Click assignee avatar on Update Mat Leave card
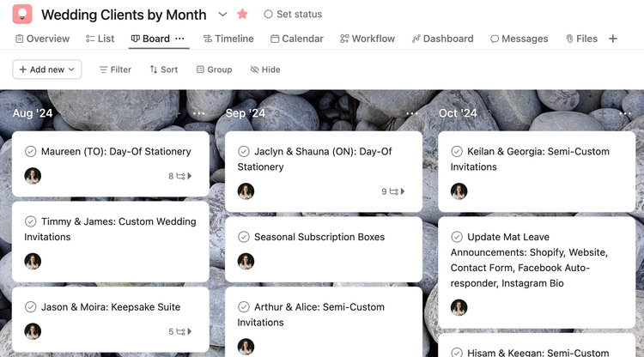 (459, 307)
